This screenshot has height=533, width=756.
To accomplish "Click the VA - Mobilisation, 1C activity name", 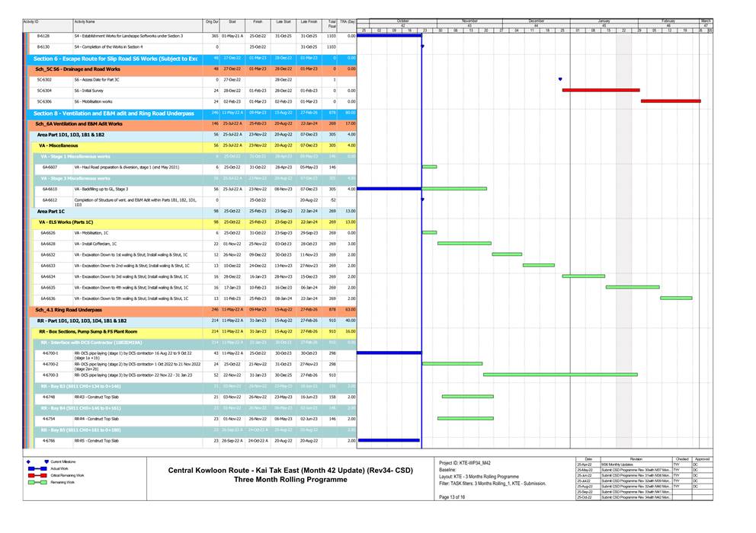I will pyautogui.click(x=91, y=233).
